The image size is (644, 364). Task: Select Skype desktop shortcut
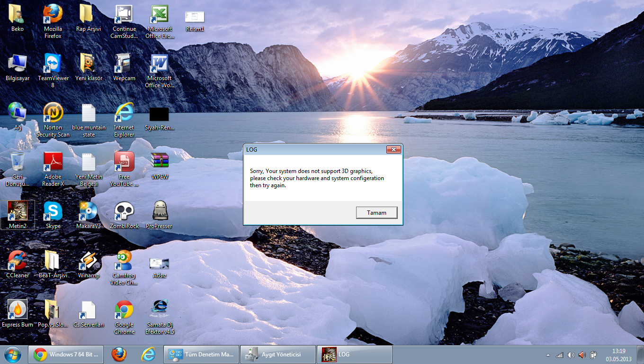tap(53, 215)
